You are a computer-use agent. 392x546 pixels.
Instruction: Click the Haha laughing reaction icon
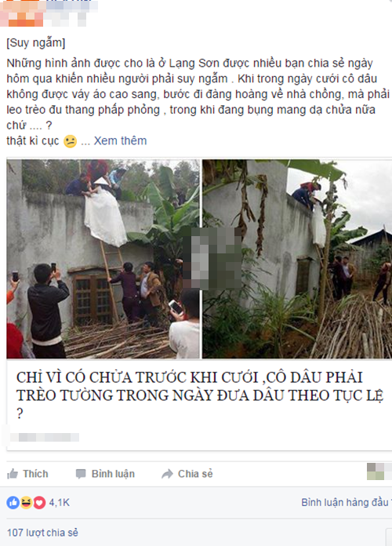26,503
